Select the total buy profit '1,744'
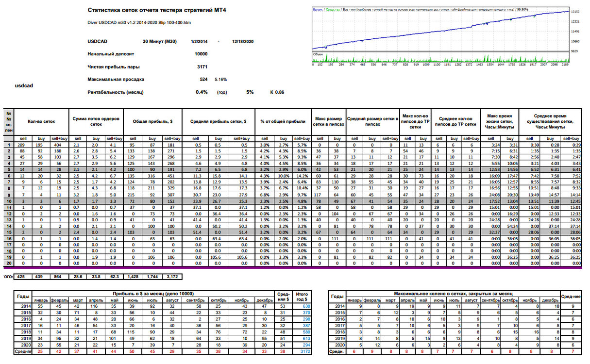Image resolution: width=590 pixels, height=364 pixels. tap(153, 276)
